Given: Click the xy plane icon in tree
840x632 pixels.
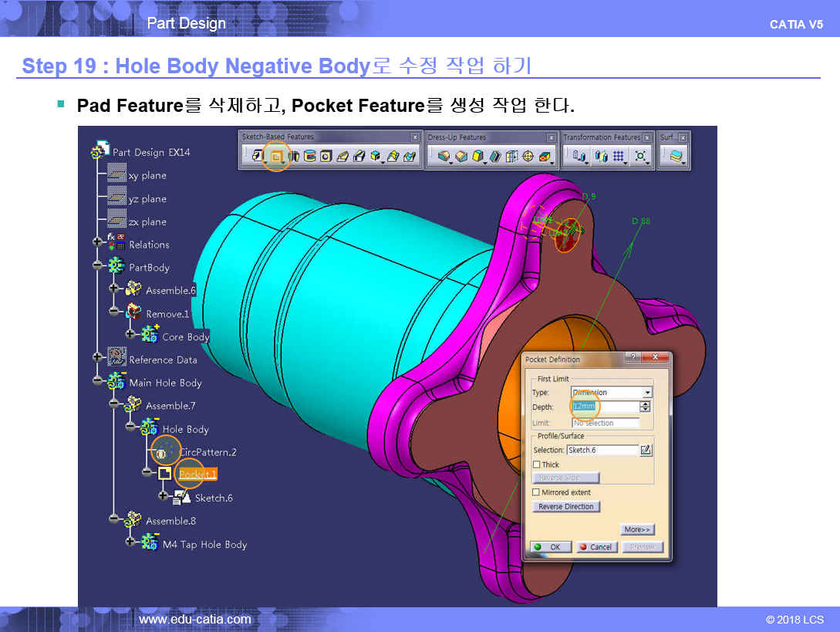Looking at the screenshot, I should 116,175.
